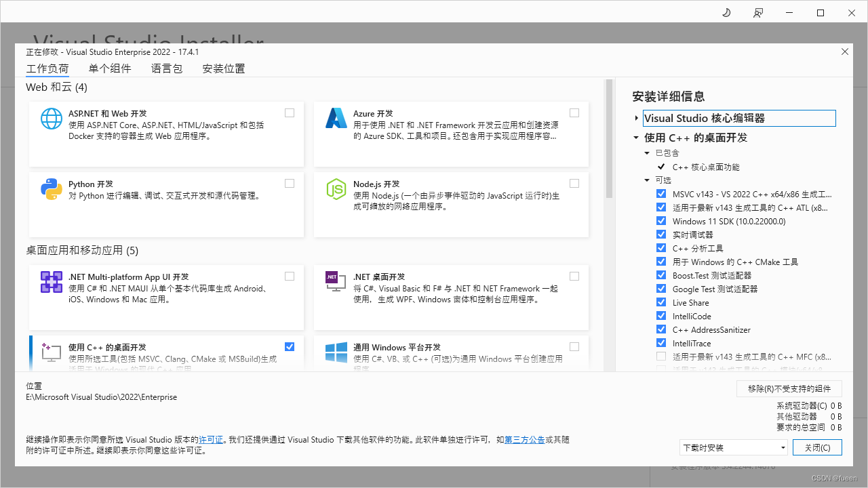Uncheck Windows 11 SDK component
The image size is (868, 488).
661,221
